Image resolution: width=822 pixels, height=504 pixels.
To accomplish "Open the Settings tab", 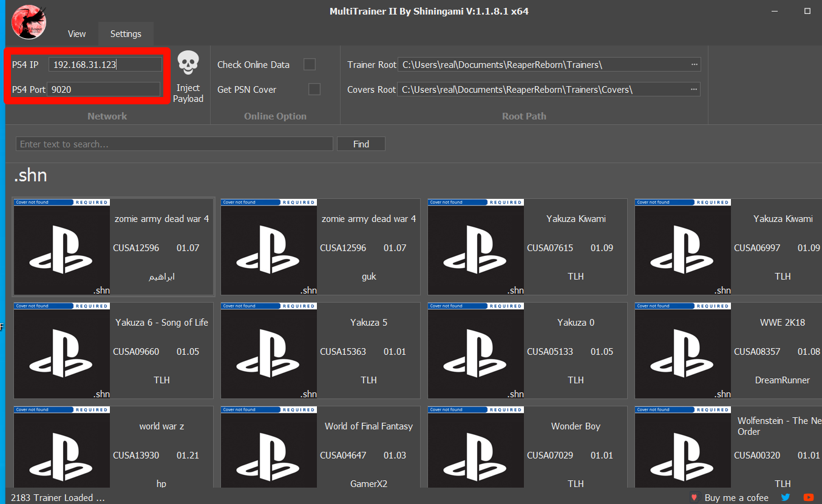I will (126, 34).
